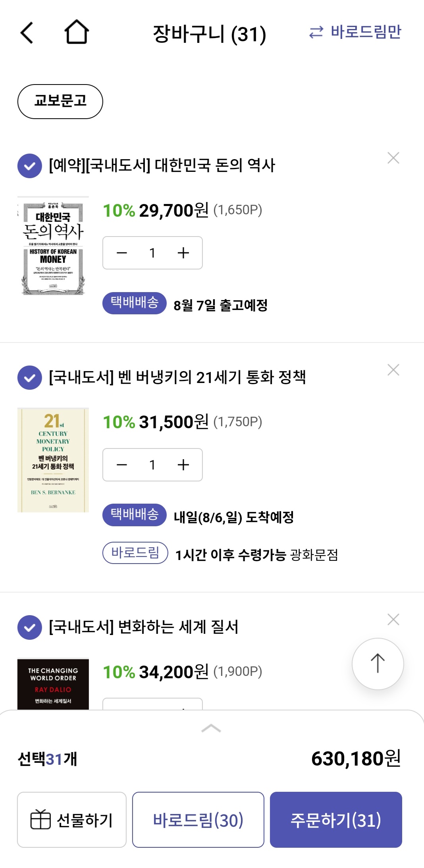Go to home via house icon
Viewport: 424px width, 868px height.
pyautogui.click(x=76, y=32)
